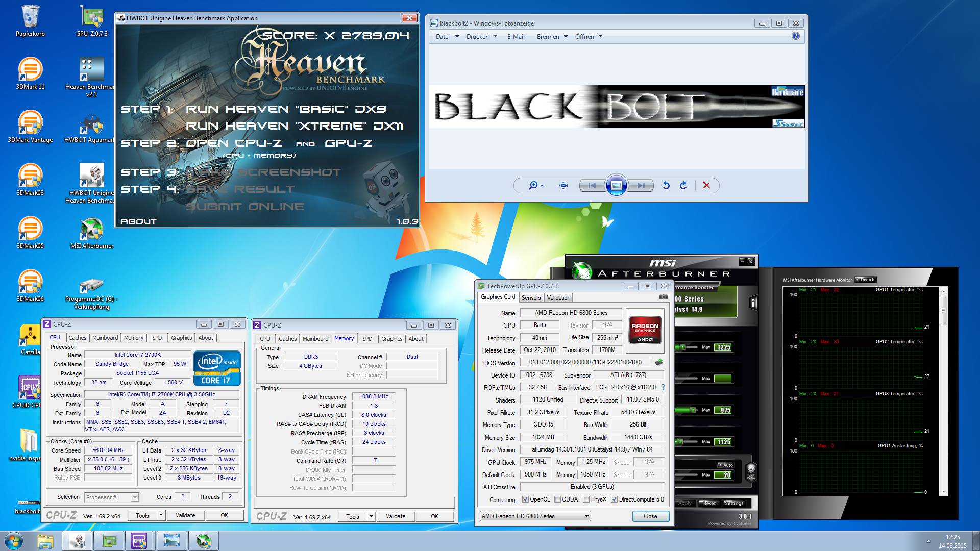Click the BIOS save icon in GPU-Z
Viewport: 980px width, 551px height.
click(x=659, y=362)
